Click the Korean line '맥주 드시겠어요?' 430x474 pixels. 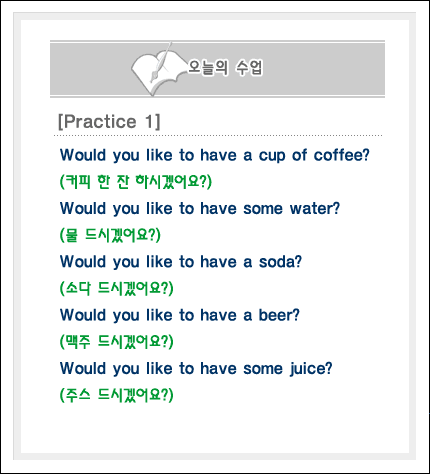click(x=116, y=342)
